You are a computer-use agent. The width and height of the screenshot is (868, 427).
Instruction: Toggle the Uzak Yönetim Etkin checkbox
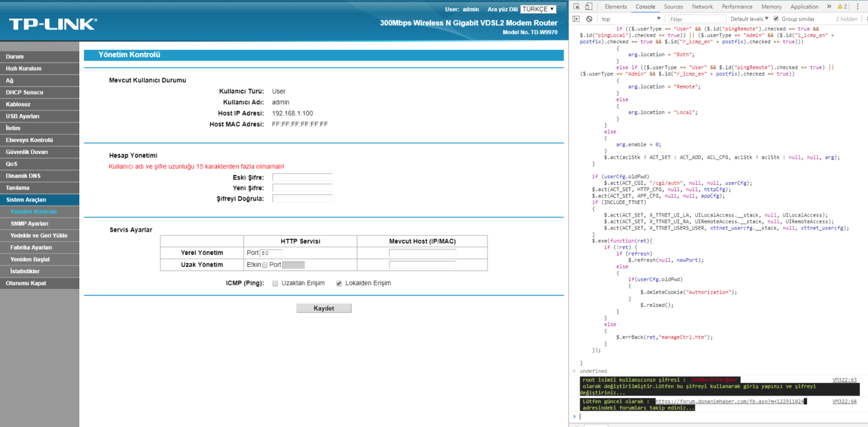[265, 265]
